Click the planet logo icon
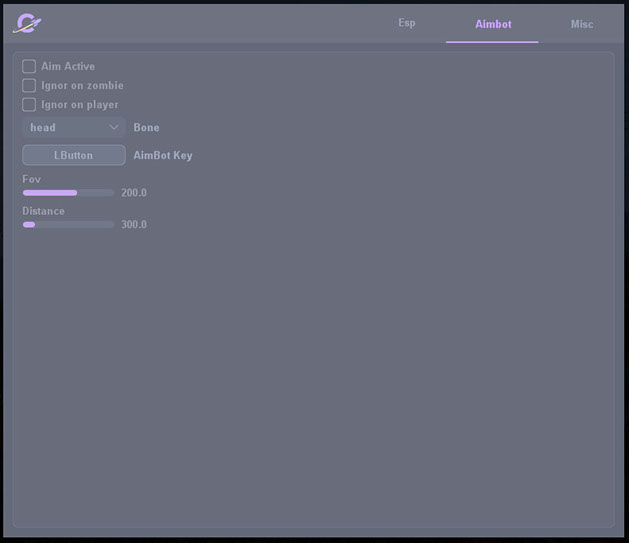Viewport: 629px width, 543px height. (x=27, y=23)
